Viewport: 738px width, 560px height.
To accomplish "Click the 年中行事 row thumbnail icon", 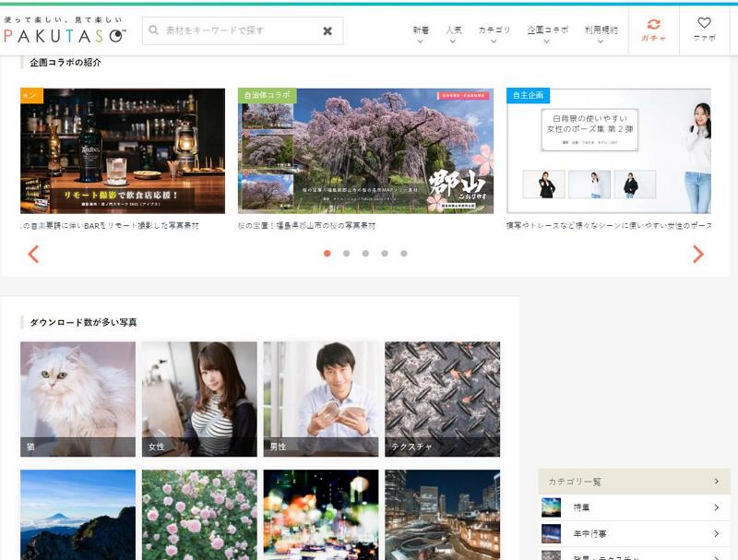I will (x=551, y=533).
